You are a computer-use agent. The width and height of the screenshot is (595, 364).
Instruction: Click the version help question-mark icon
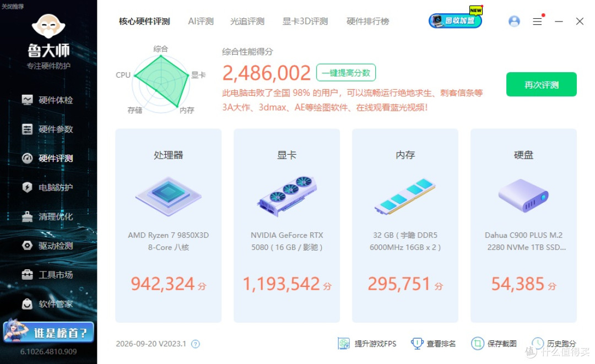[196, 344]
